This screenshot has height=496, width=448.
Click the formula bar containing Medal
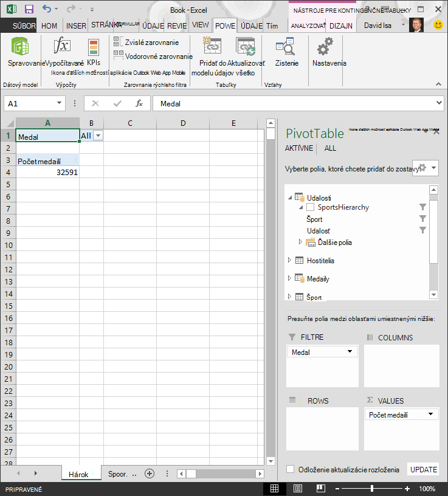pos(298,103)
